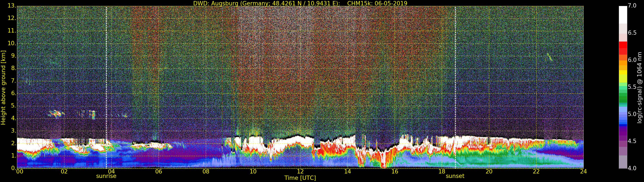Click the 'Height above ground [km]' axis label

3,88
